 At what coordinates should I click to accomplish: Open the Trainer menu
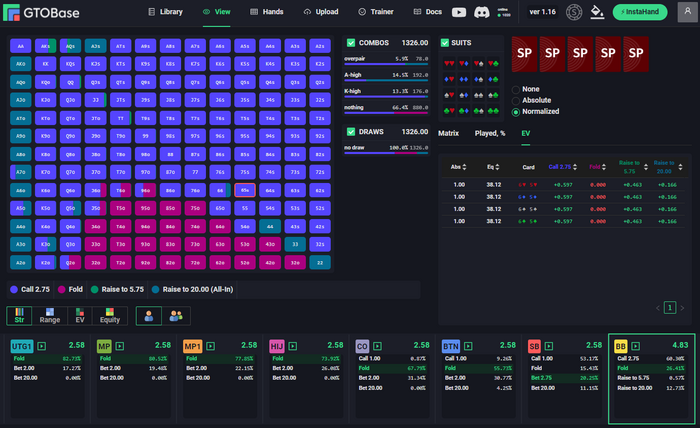click(x=376, y=12)
